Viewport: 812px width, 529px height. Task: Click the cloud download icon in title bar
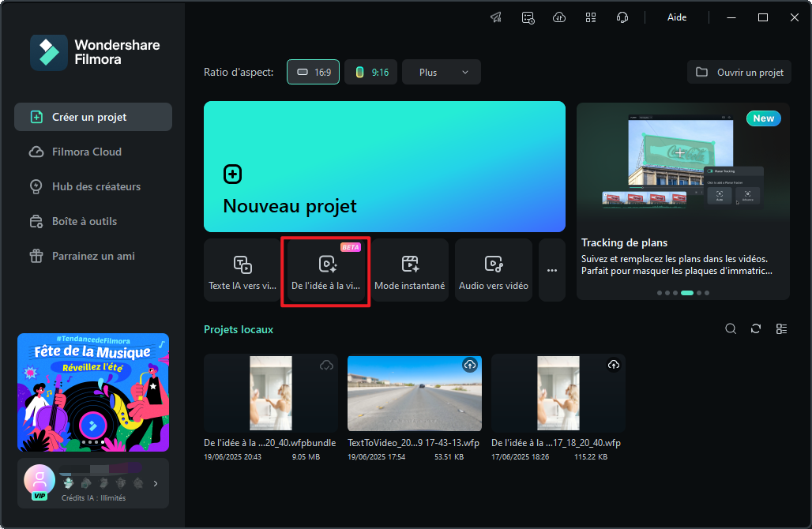pyautogui.click(x=559, y=17)
